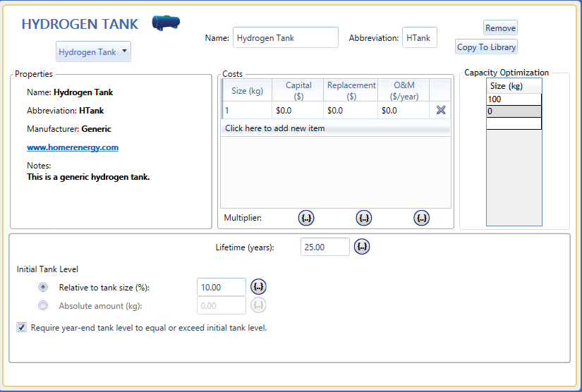Screen dimensions: 582x392
Task: Click Size (kg) column header in Costs
Action: [247, 90]
